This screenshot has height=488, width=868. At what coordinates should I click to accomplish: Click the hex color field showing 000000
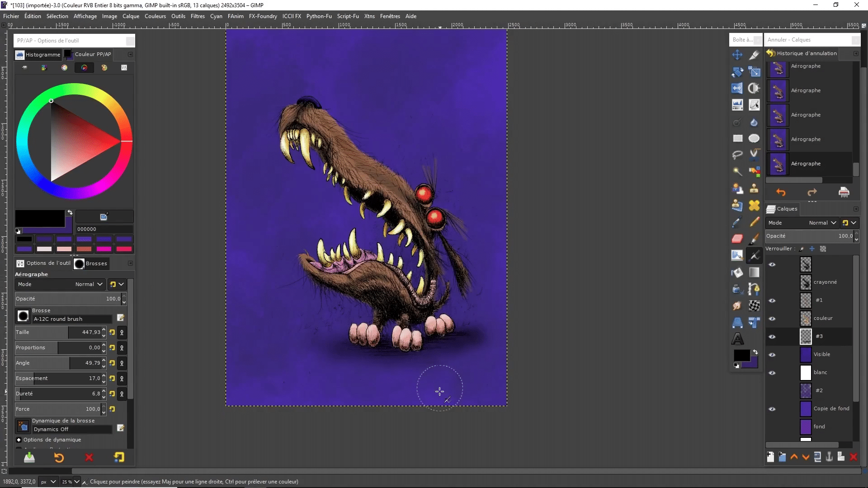(x=104, y=229)
